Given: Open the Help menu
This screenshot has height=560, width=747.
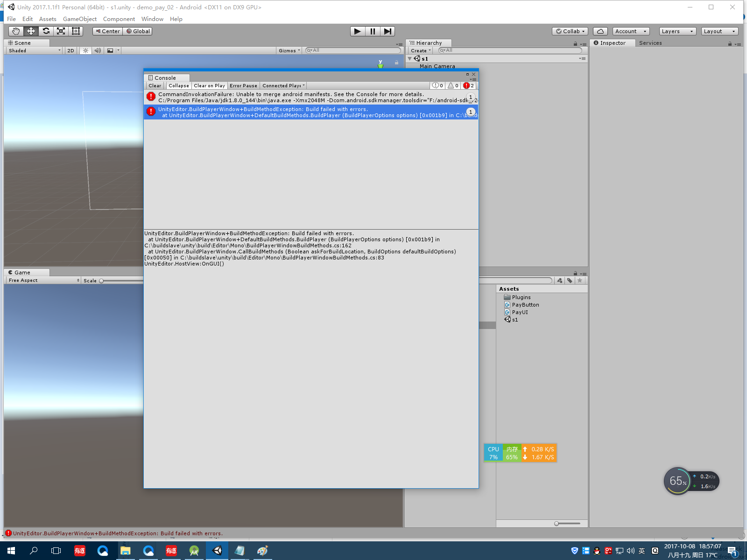Looking at the screenshot, I should coord(176,19).
